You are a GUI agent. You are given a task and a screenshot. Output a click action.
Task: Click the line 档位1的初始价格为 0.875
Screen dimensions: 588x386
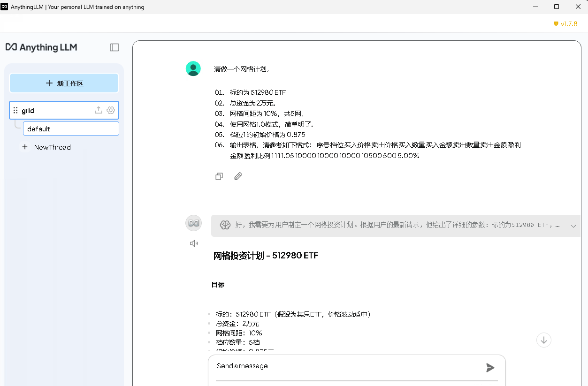pos(267,135)
